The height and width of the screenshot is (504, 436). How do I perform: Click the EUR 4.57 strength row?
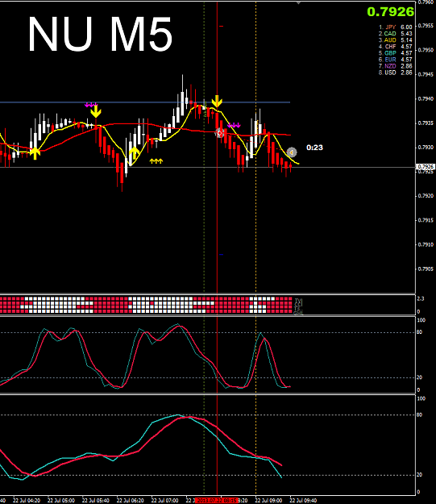pos(395,60)
